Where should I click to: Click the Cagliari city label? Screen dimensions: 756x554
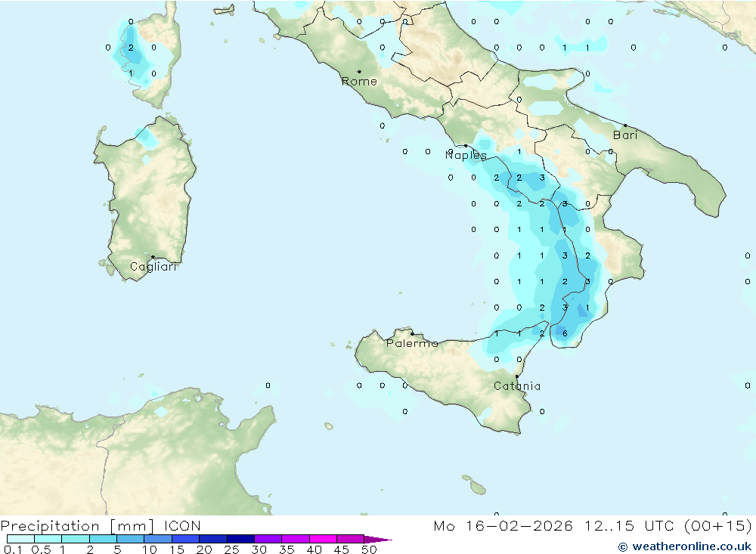[153, 267]
